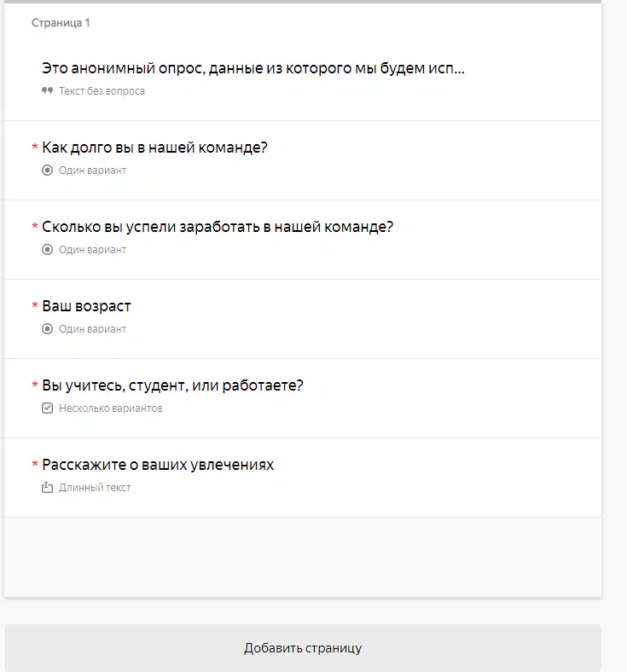Click empty gray area below the last question
Image resolution: width=627 pixels, height=672 pixels.
[x=303, y=557]
